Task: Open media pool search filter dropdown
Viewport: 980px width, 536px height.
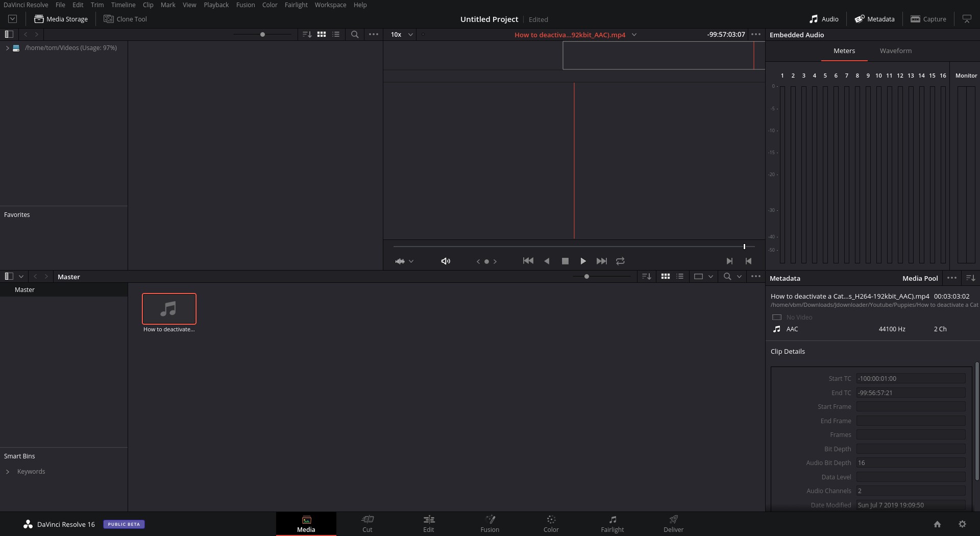Action: (x=739, y=276)
